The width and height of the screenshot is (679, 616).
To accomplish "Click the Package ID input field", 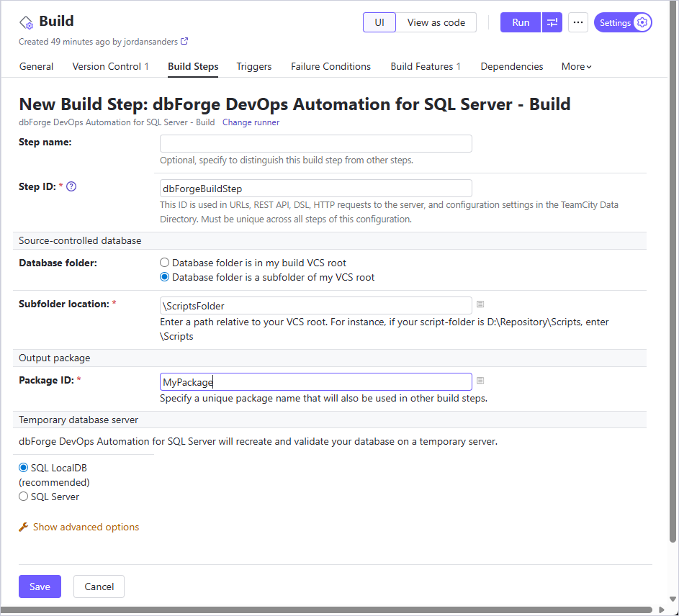I will [315, 382].
